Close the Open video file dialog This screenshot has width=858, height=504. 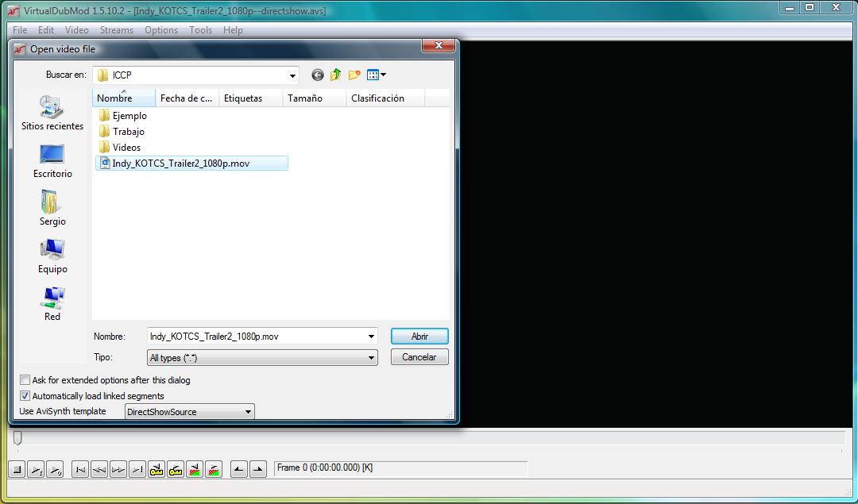click(x=439, y=46)
